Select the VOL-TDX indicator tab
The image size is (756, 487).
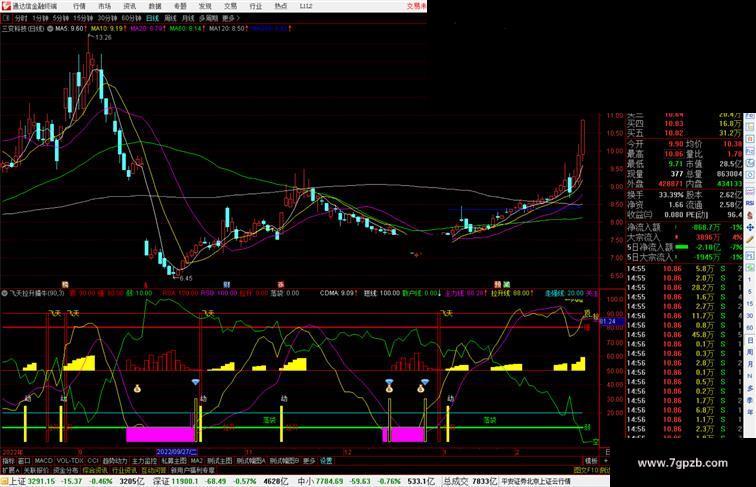70,461
